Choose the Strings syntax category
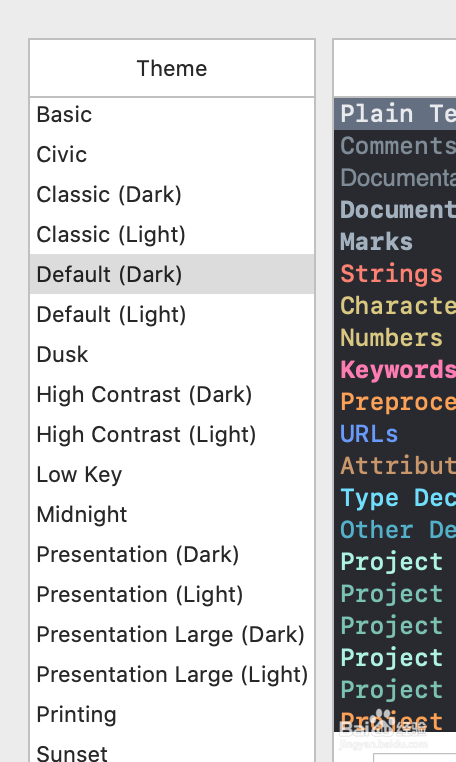The width and height of the screenshot is (456, 762). click(x=395, y=274)
